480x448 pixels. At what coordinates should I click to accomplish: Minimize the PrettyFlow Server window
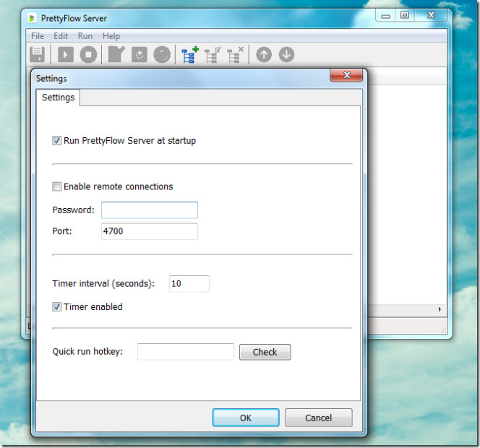click(x=385, y=15)
